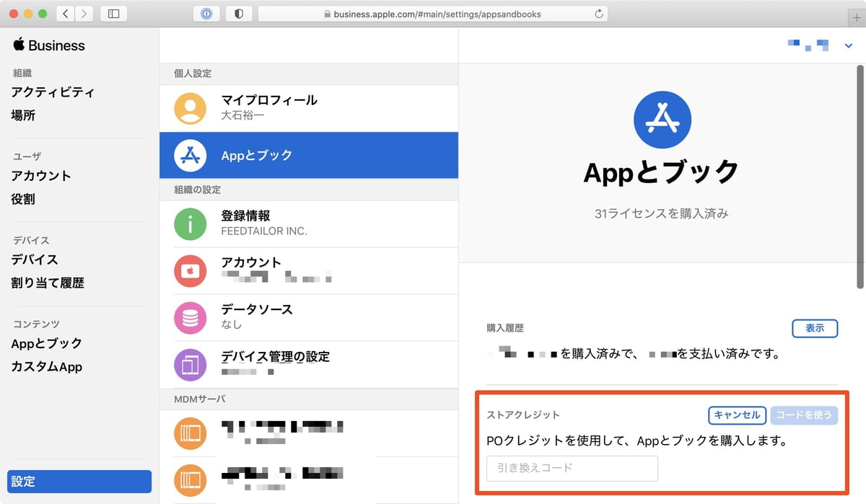This screenshot has width=866, height=504.
Task: Open 登録情報 via its green info icon
Action: pos(191,224)
